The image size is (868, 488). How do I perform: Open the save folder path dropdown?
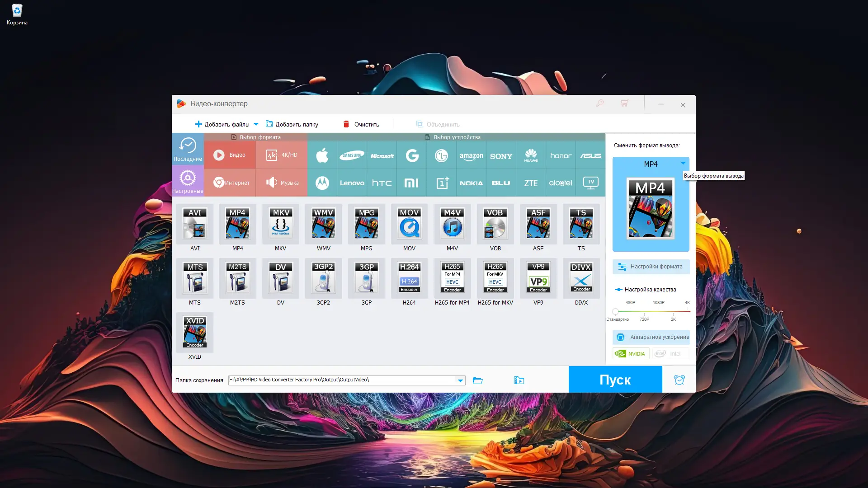pos(460,380)
